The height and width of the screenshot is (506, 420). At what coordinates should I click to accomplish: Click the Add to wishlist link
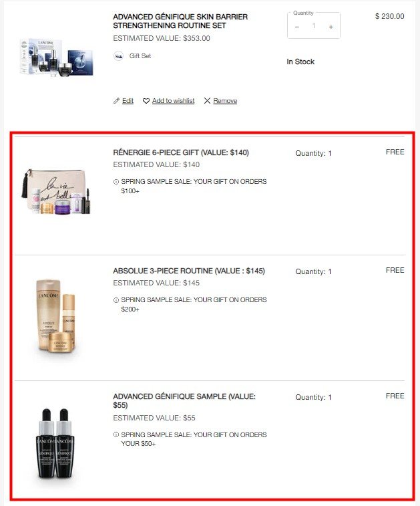(173, 101)
